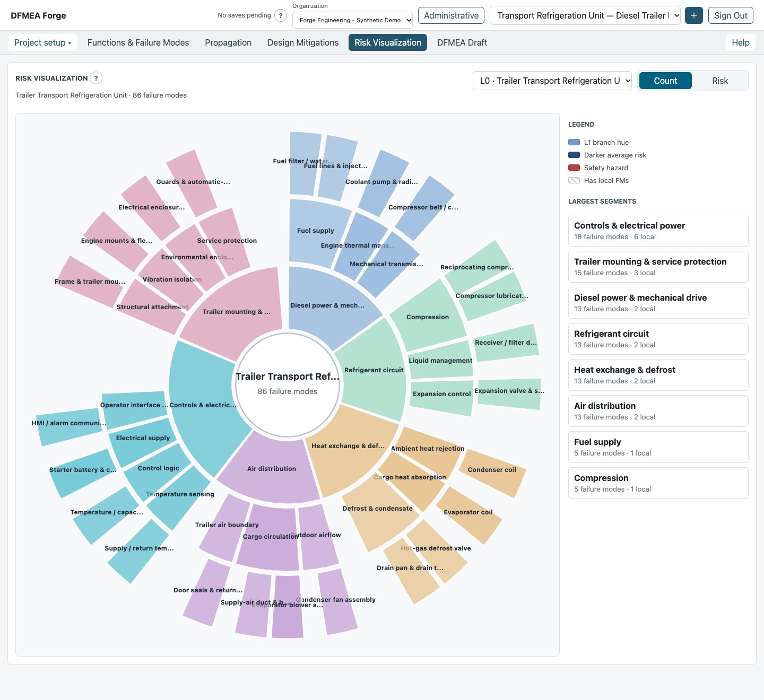
Task: Select the Risk Visualization tab
Action: coord(388,42)
